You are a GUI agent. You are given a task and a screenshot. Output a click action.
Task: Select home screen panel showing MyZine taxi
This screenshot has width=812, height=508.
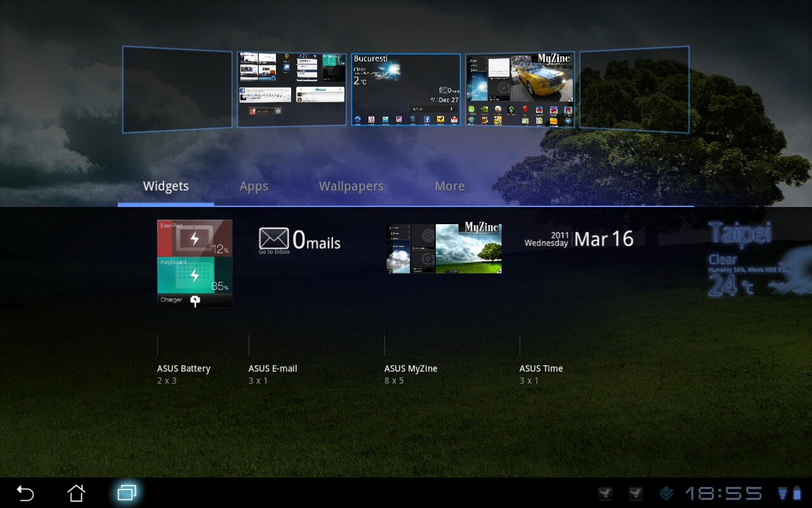tap(520, 90)
